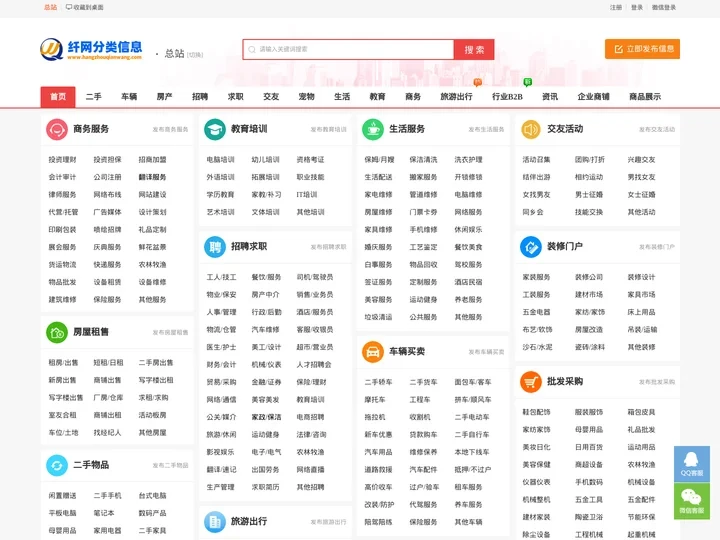This screenshot has height=540, width=720.
Task: Click the 注册 link at top
Action: coord(616,7)
